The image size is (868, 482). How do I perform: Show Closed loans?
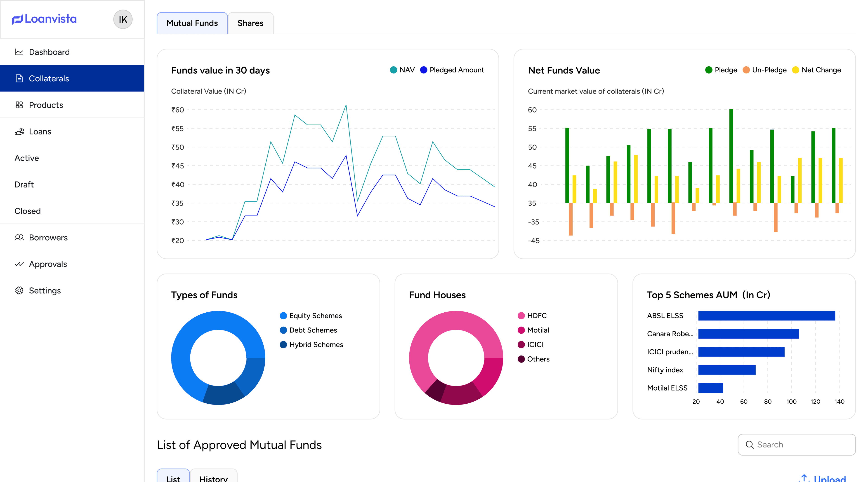72,211
